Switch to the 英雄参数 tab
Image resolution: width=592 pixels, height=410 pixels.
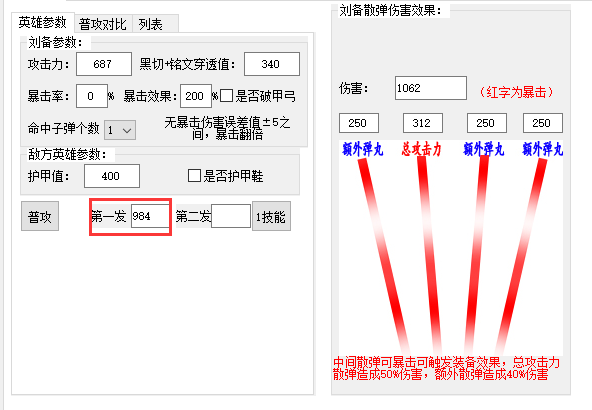point(43,23)
